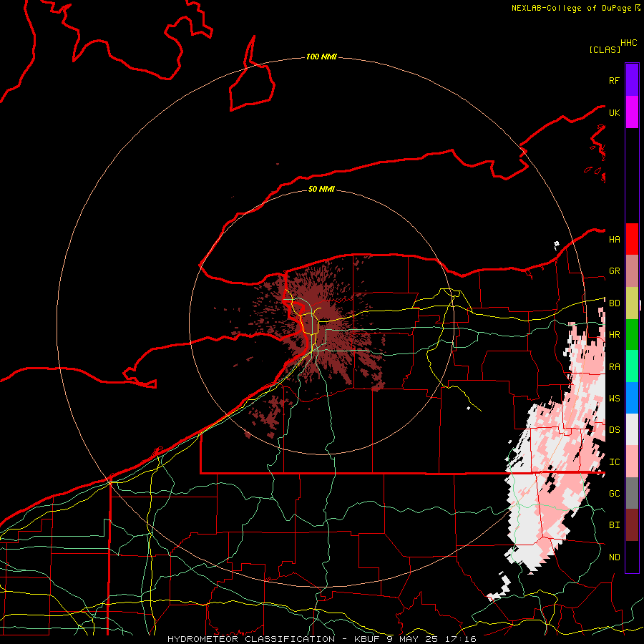Viewport: 644px width, 644px height.
Task: Pick the WS blue legend swatch
Action: 632,398
